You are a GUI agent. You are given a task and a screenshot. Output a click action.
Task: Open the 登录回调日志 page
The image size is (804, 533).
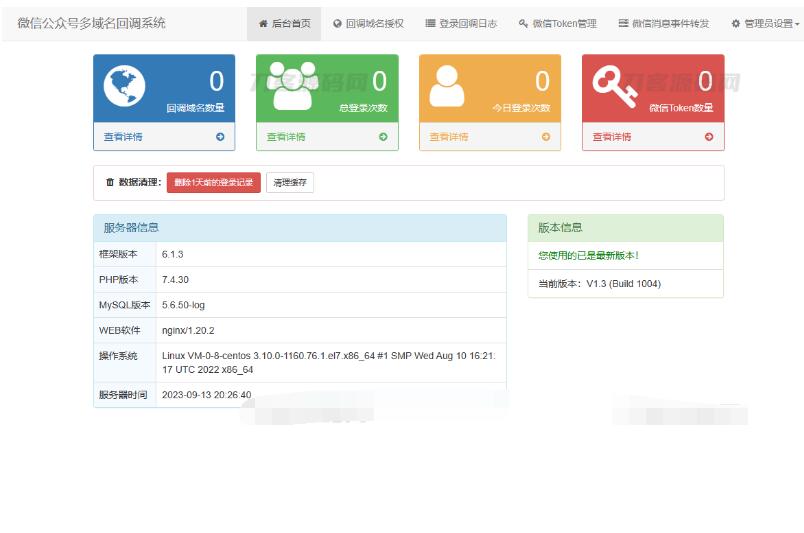pyautogui.click(x=461, y=23)
